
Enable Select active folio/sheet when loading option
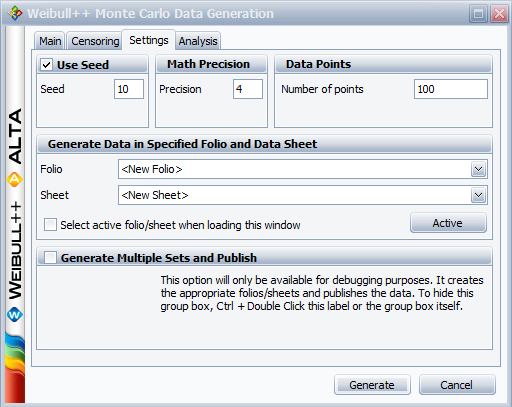pos(50,224)
